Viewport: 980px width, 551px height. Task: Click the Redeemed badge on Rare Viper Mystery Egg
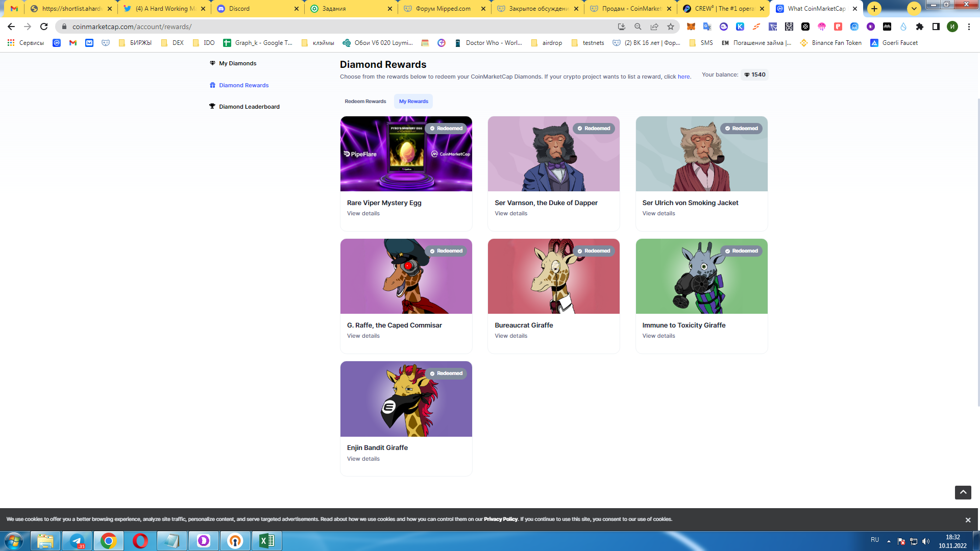(x=446, y=129)
